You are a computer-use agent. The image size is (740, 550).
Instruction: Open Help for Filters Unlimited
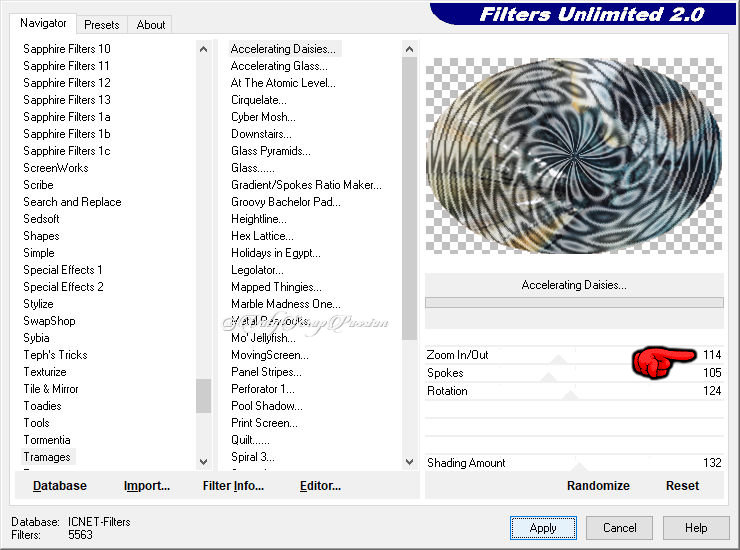[x=696, y=528]
